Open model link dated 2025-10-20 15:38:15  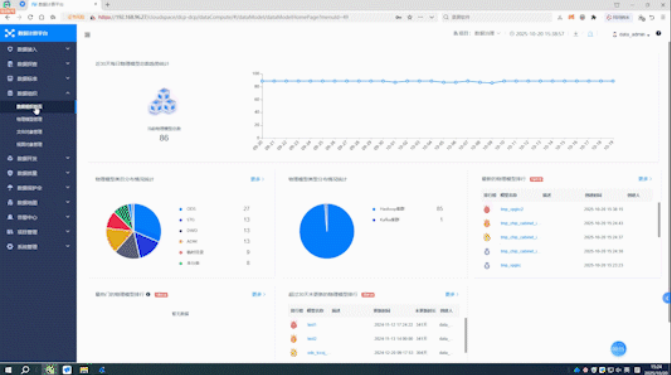click(x=511, y=209)
